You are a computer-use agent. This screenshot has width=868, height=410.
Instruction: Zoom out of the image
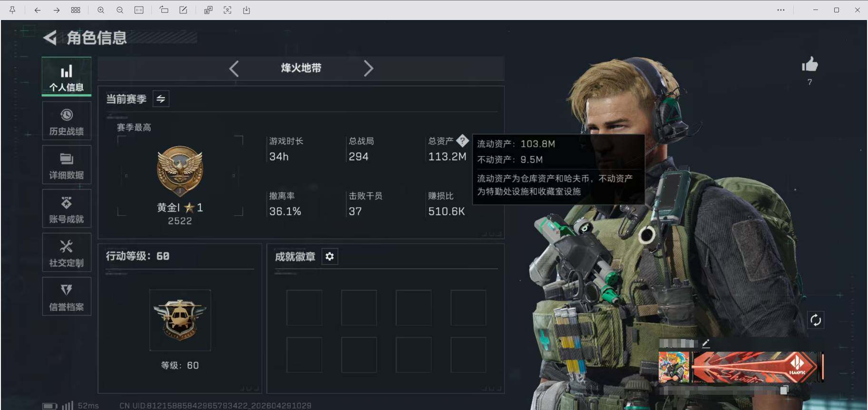pyautogui.click(x=120, y=10)
